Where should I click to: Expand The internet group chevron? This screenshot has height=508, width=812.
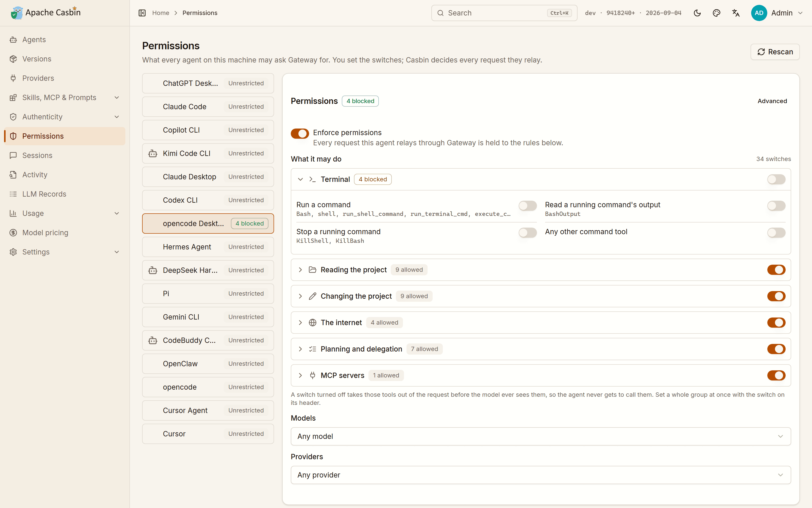click(x=300, y=323)
